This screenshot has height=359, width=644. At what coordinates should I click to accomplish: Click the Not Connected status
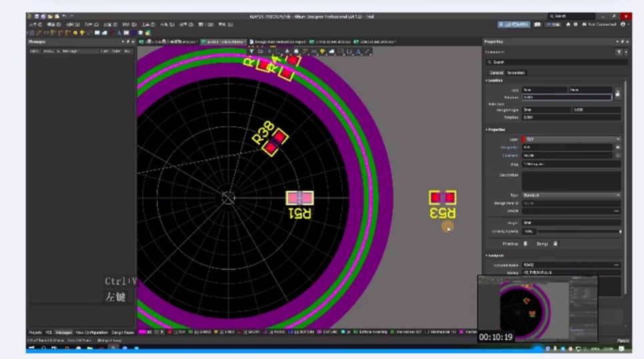[x=599, y=25]
